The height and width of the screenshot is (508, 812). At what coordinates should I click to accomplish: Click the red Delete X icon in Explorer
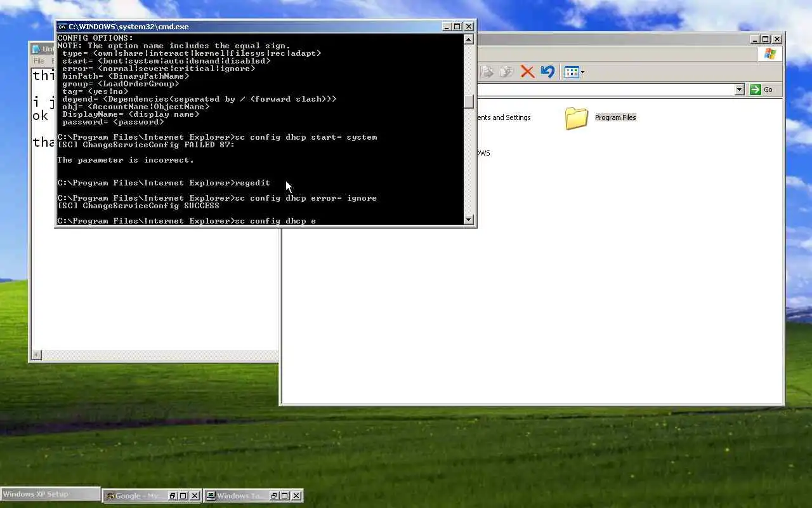pos(527,72)
